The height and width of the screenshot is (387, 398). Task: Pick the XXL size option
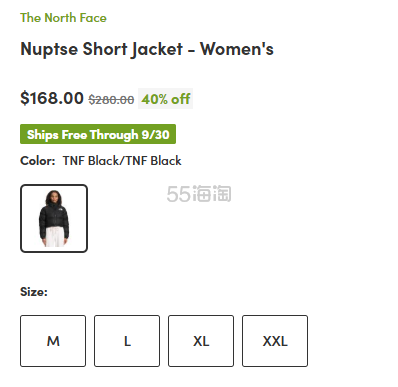coord(275,341)
